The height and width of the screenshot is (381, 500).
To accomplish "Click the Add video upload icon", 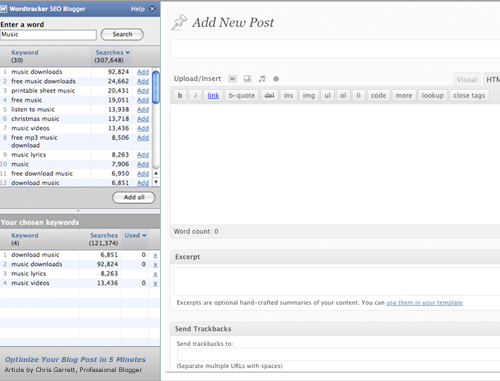I will pos(247,79).
